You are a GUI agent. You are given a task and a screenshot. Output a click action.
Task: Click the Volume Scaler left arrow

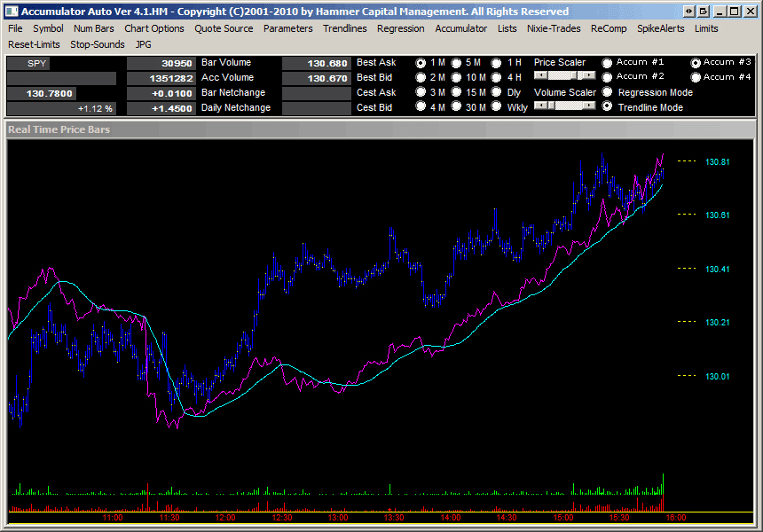coord(540,106)
